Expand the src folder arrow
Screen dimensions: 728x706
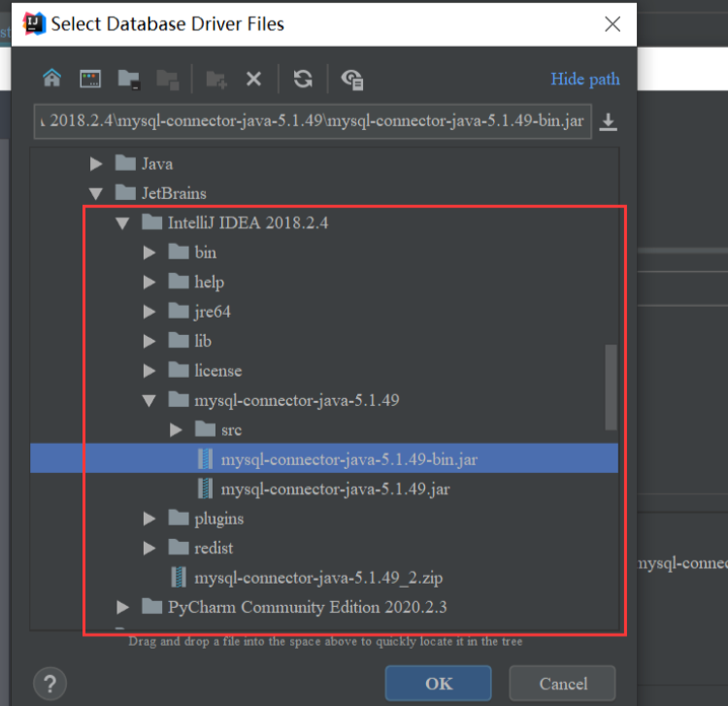click(x=176, y=429)
